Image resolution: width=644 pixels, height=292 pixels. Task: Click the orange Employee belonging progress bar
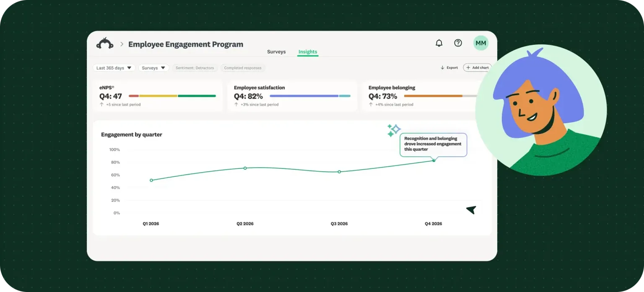(x=433, y=96)
